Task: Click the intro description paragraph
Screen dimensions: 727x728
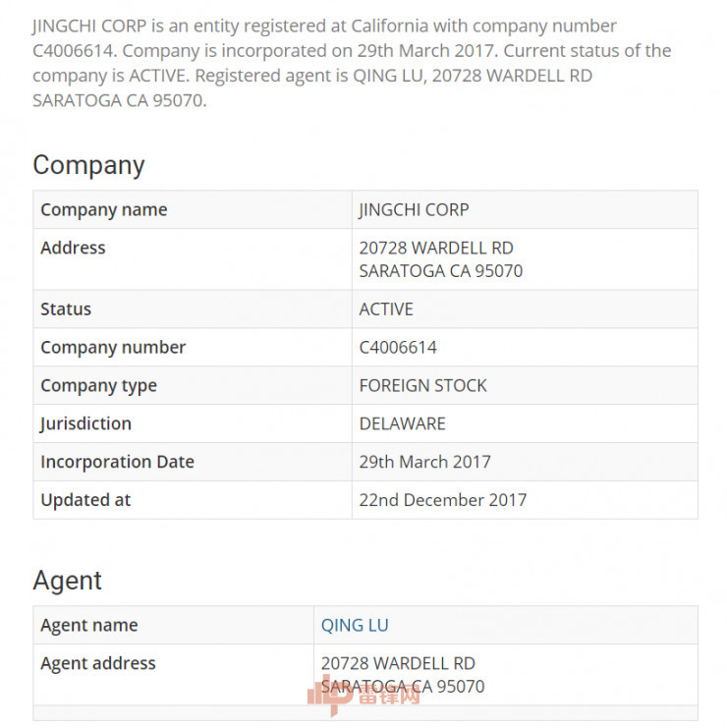Action: tap(352, 63)
